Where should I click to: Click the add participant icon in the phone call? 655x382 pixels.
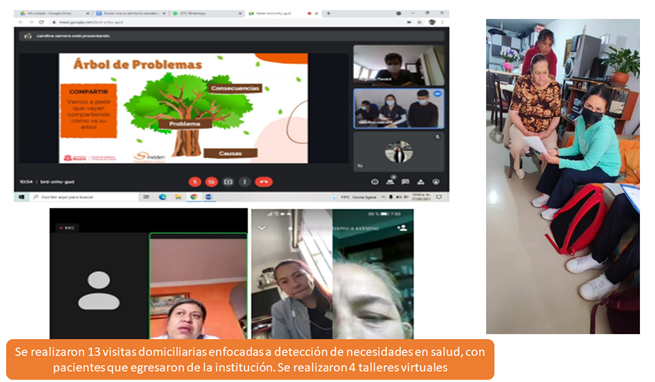[x=402, y=228]
